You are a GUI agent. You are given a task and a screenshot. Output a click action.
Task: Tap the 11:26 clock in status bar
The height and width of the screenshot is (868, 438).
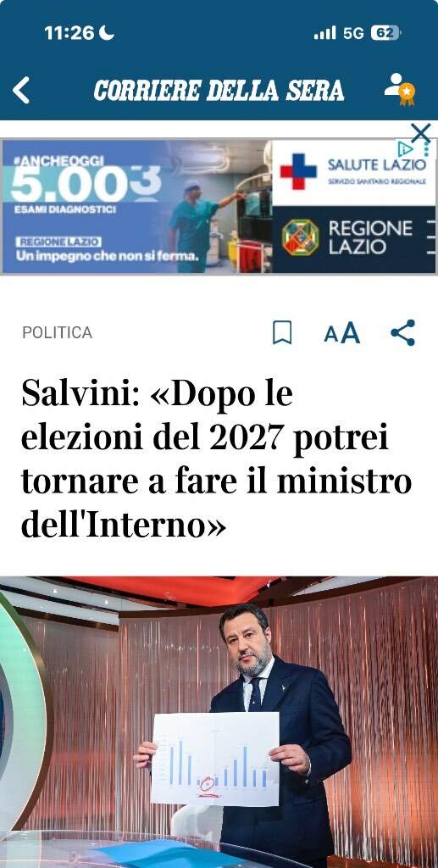point(69,33)
